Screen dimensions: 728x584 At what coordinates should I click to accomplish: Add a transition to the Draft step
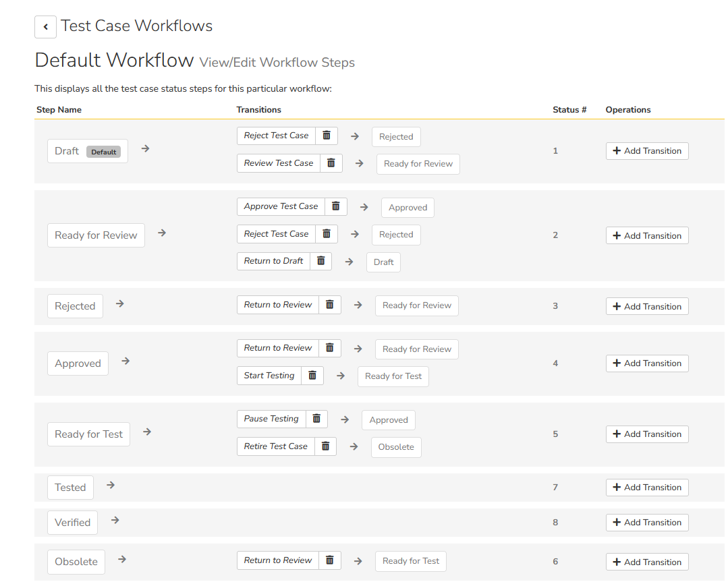pyautogui.click(x=646, y=151)
